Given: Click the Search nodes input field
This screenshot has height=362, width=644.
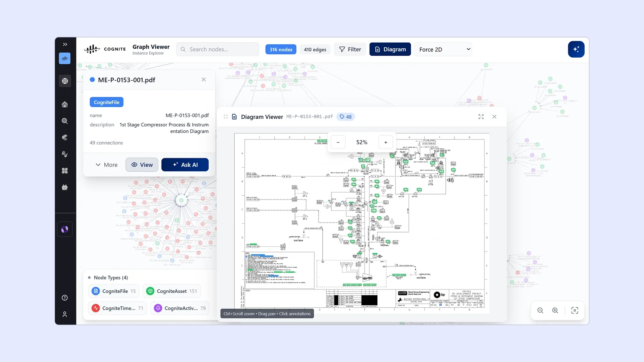Looking at the screenshot, I should coord(218,49).
